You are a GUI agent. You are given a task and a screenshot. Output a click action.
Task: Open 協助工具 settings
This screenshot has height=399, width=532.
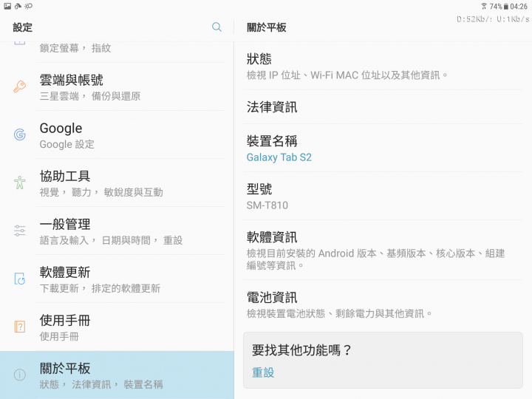[x=117, y=183]
